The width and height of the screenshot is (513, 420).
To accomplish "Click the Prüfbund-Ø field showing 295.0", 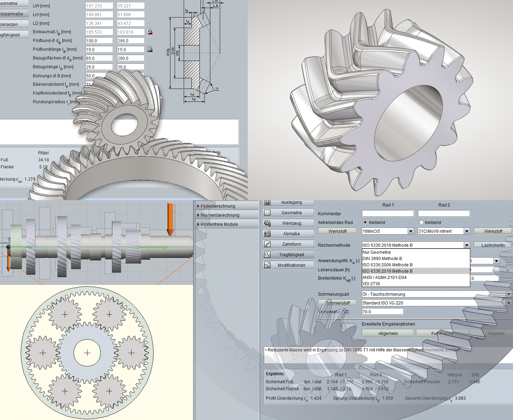I will [131, 41].
